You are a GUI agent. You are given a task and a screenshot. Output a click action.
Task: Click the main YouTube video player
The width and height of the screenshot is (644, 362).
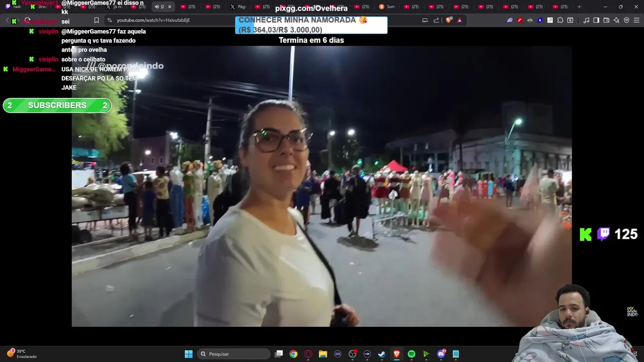(321, 186)
